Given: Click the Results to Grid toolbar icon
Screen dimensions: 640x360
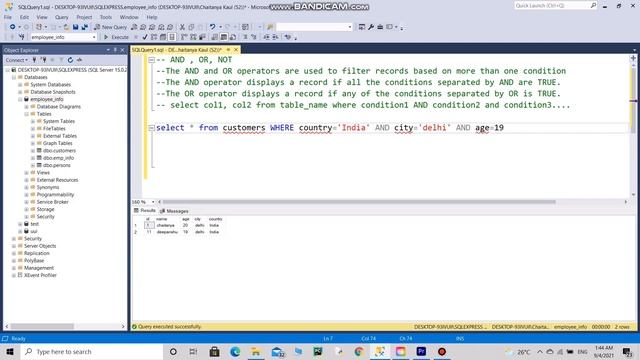Looking at the screenshot, I should (224, 37).
